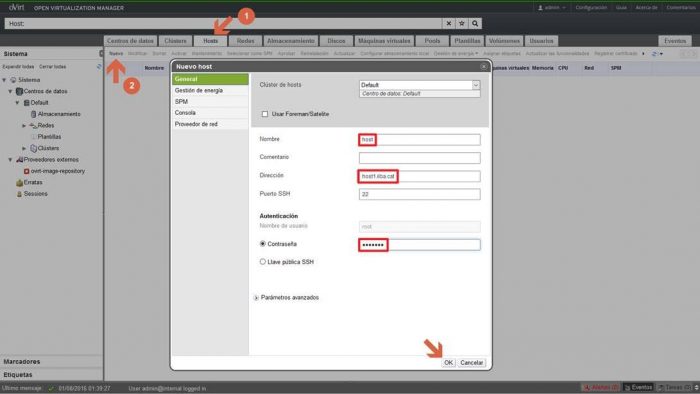Image resolution: width=700 pixels, height=394 pixels.
Task: Expand the Marcadores panel
Action: [51, 361]
